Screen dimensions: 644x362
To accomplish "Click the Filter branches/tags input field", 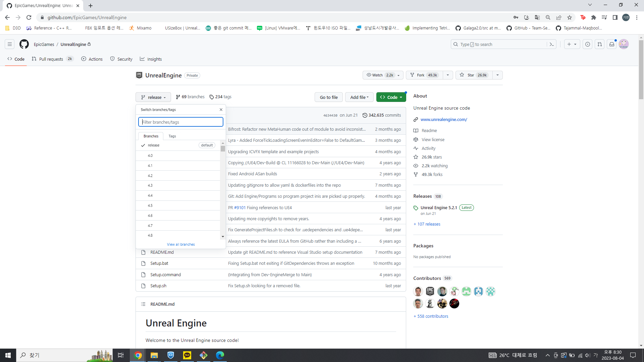I will 181,122.
